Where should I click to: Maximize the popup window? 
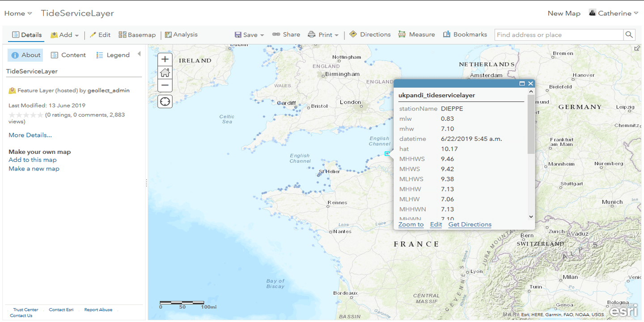click(x=522, y=84)
